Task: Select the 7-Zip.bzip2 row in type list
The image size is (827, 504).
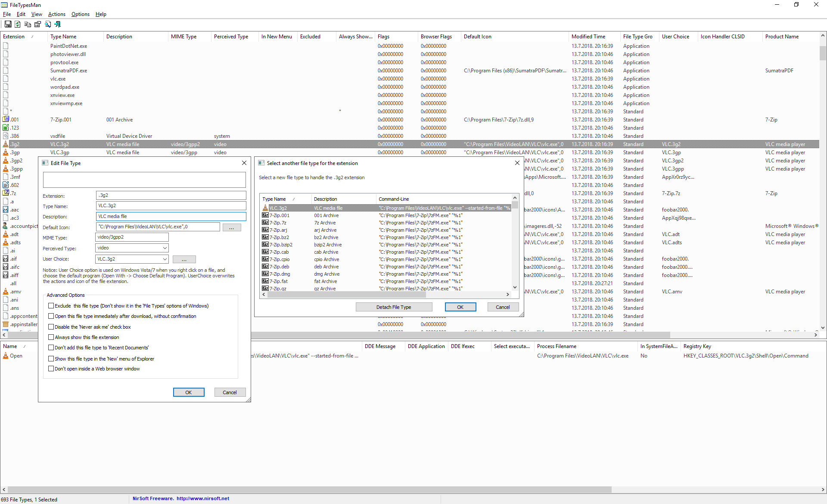Action: click(386, 245)
